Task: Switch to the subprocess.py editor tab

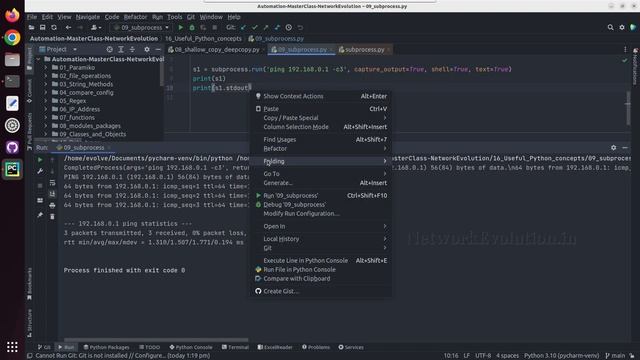Action: (x=364, y=49)
